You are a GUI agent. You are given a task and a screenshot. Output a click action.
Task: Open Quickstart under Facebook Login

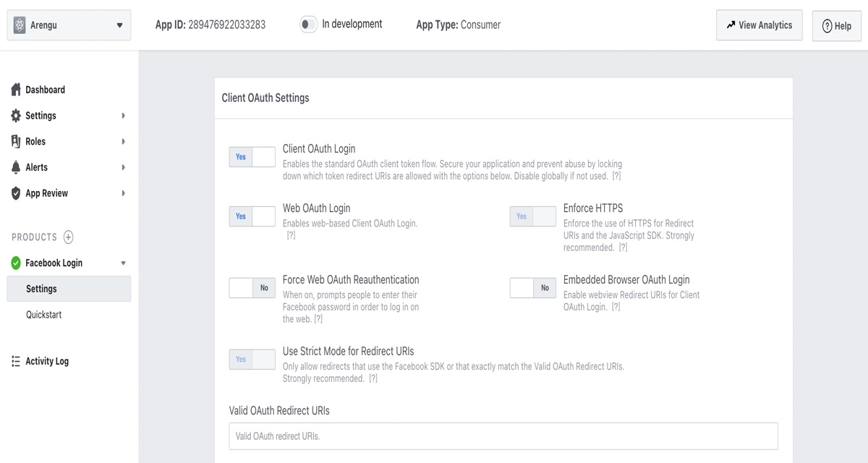tap(44, 315)
